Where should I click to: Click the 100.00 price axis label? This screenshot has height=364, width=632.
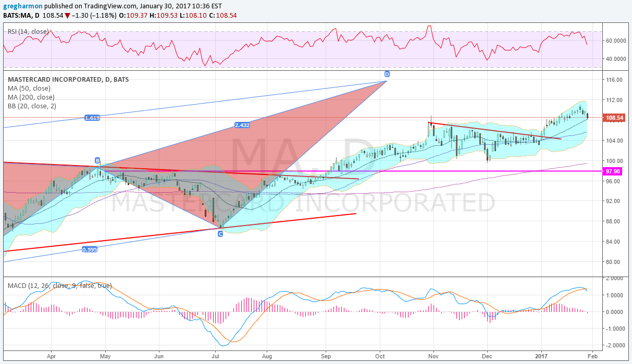(615, 161)
